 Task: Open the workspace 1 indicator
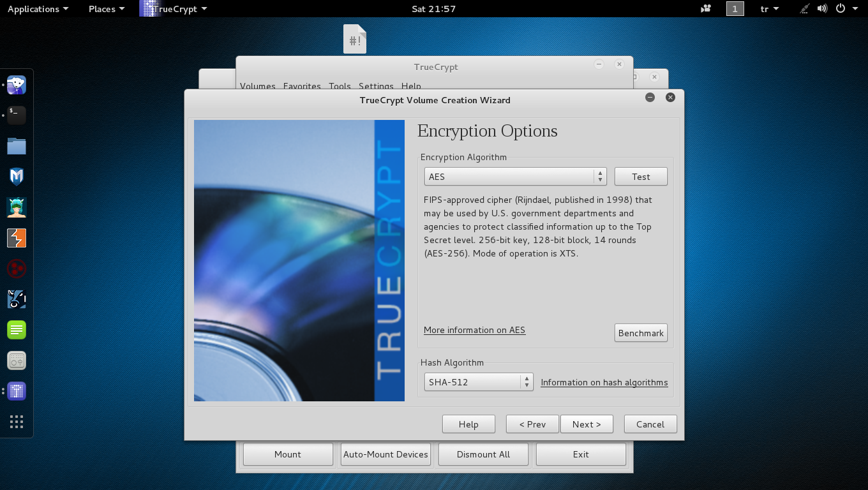(735, 9)
